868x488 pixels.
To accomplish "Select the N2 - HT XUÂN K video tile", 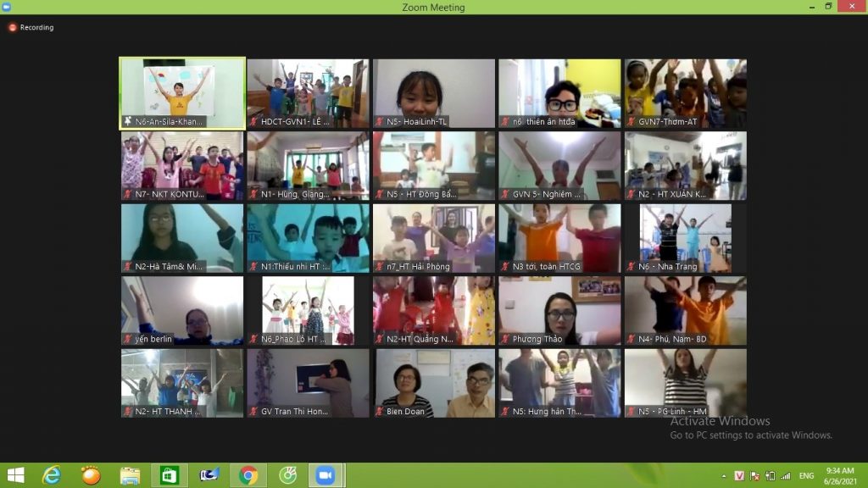I will tap(685, 166).
